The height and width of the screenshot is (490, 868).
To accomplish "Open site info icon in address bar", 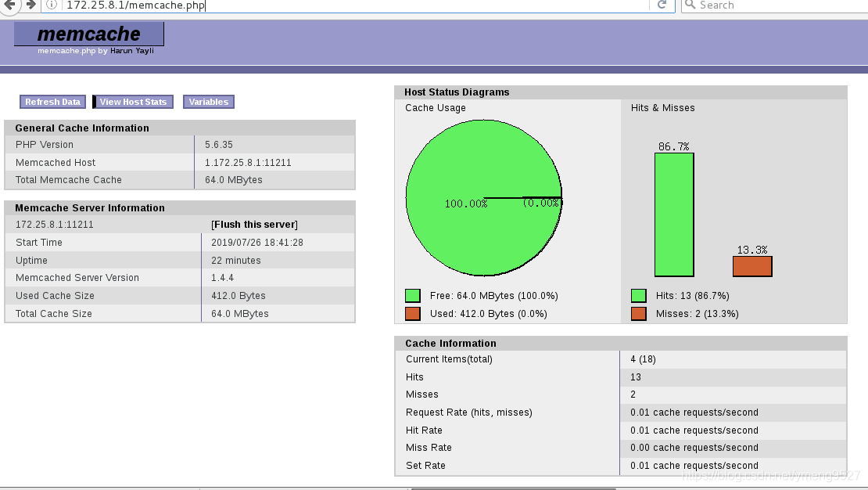I will (x=52, y=5).
